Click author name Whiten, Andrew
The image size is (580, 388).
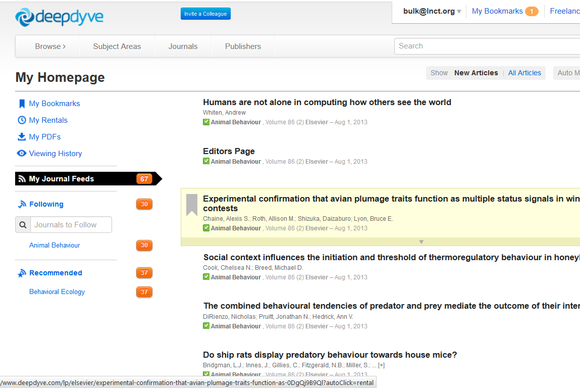[x=224, y=112]
